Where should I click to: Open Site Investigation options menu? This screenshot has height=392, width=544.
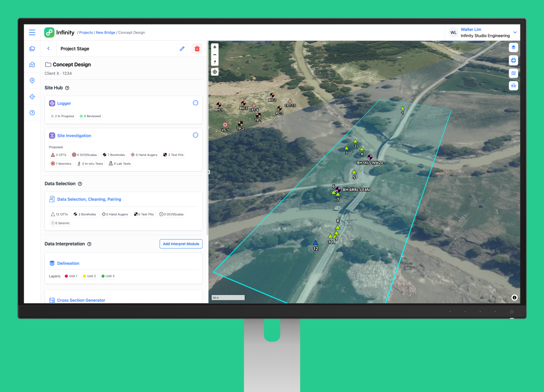195,135
